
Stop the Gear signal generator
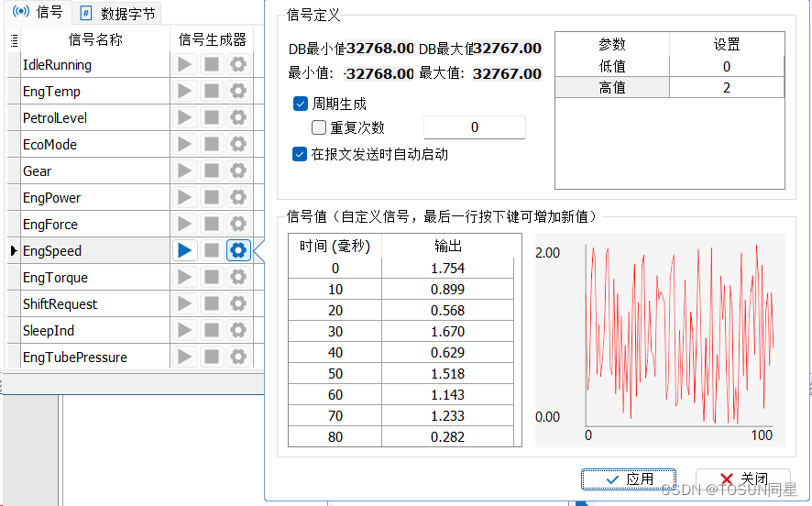click(212, 170)
